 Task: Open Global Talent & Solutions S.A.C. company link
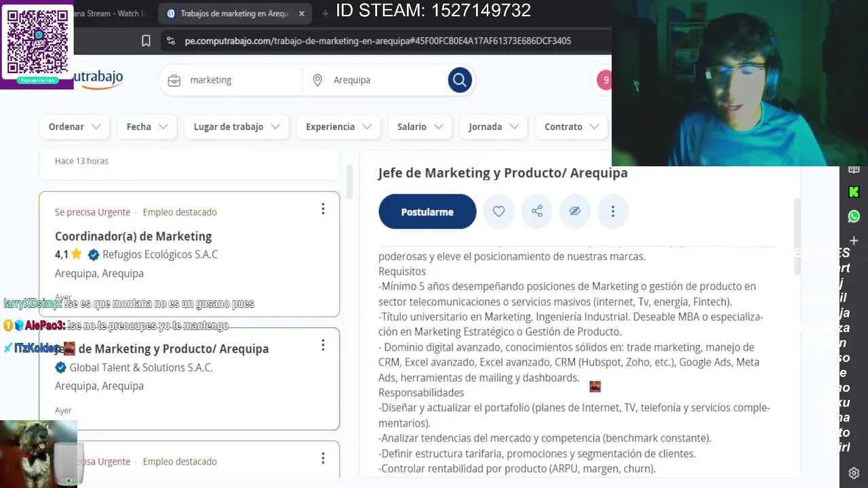[x=141, y=367]
